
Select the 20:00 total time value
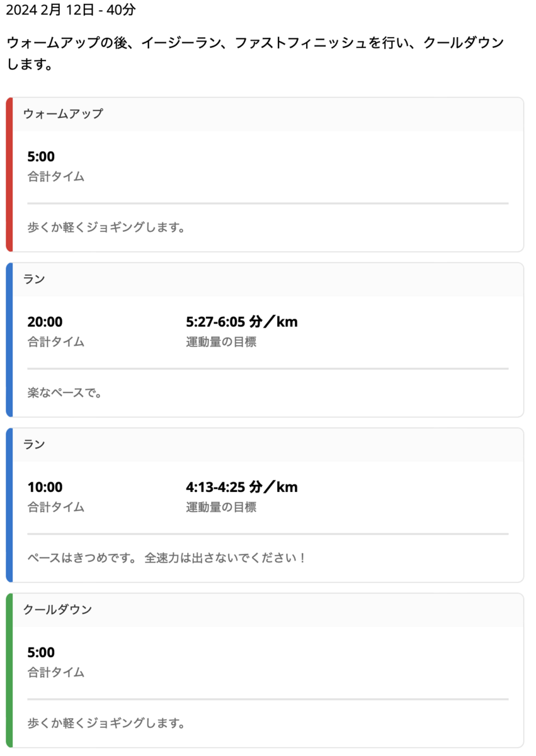pyautogui.click(x=45, y=322)
